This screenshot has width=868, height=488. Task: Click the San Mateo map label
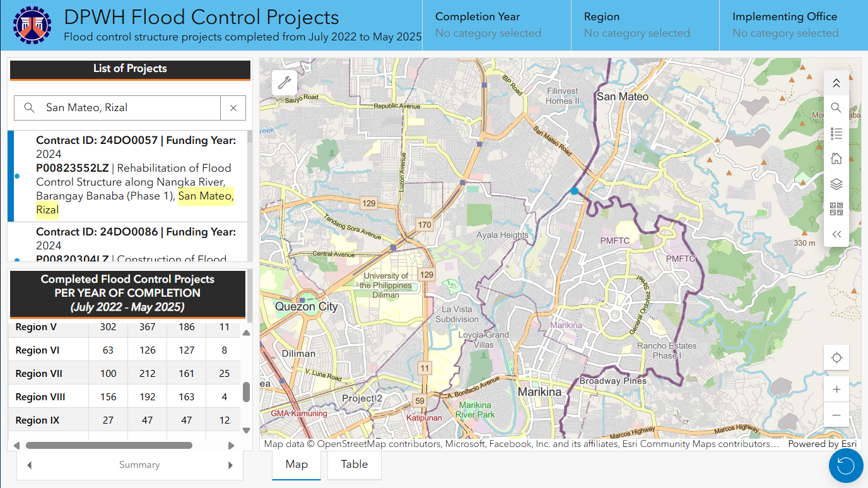coord(623,97)
